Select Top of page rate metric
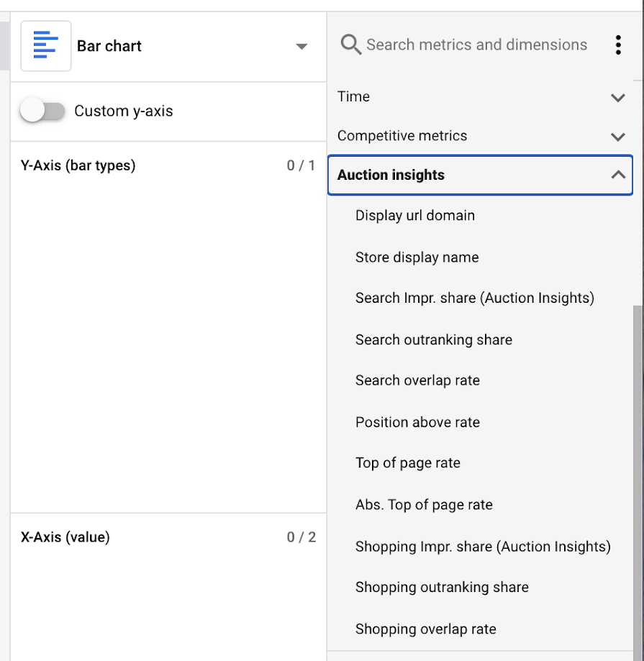The height and width of the screenshot is (661, 644). point(408,463)
